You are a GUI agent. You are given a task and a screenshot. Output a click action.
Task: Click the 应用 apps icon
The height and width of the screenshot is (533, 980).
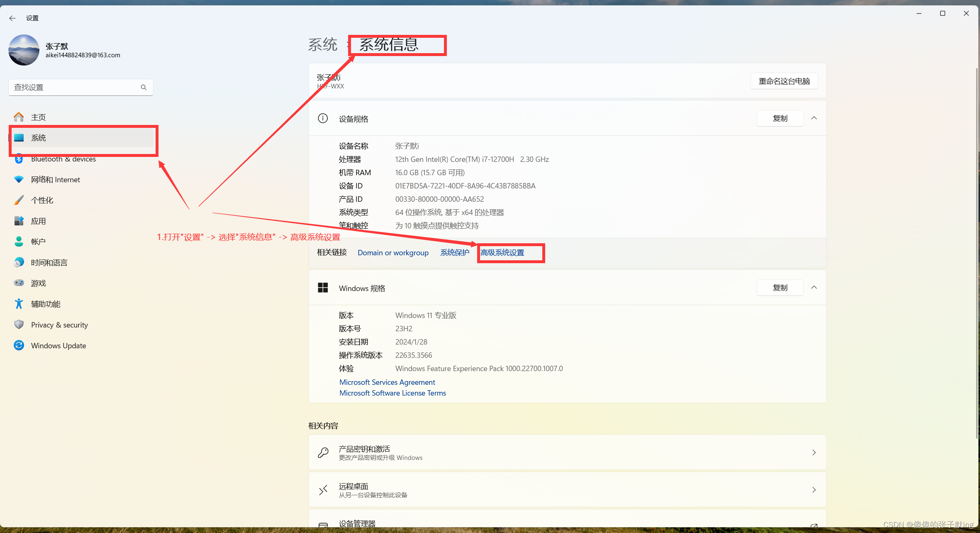pyautogui.click(x=19, y=221)
